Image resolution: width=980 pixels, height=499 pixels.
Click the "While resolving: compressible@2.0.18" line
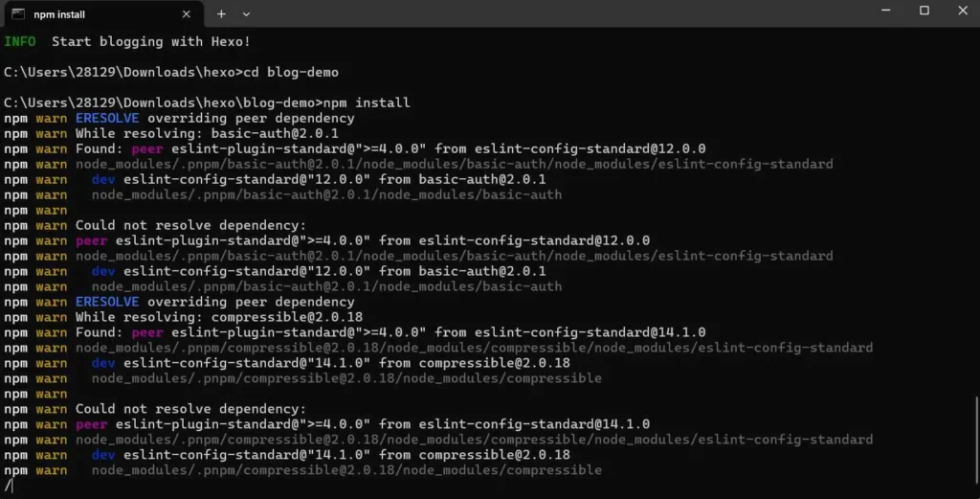click(x=218, y=317)
